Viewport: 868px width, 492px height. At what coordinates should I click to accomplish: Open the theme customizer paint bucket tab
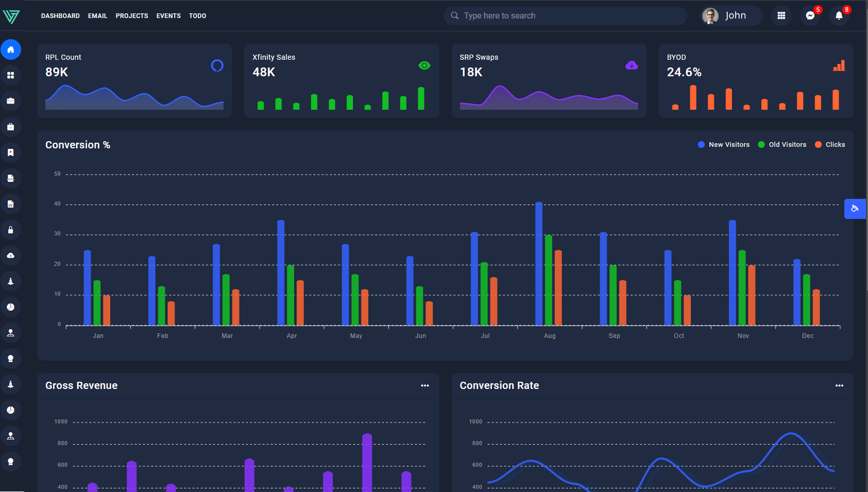pyautogui.click(x=855, y=209)
